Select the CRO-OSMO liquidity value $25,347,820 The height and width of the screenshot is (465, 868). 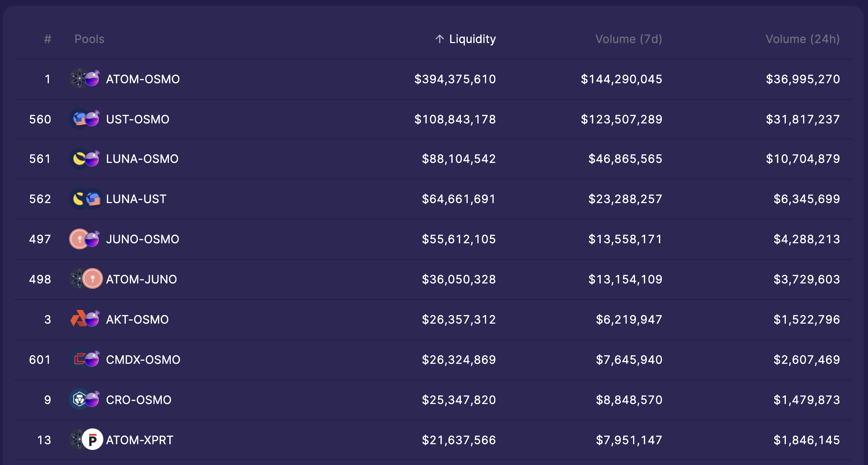(459, 400)
